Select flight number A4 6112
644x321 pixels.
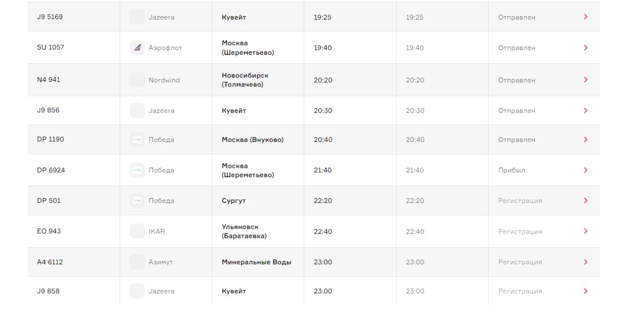click(50, 262)
